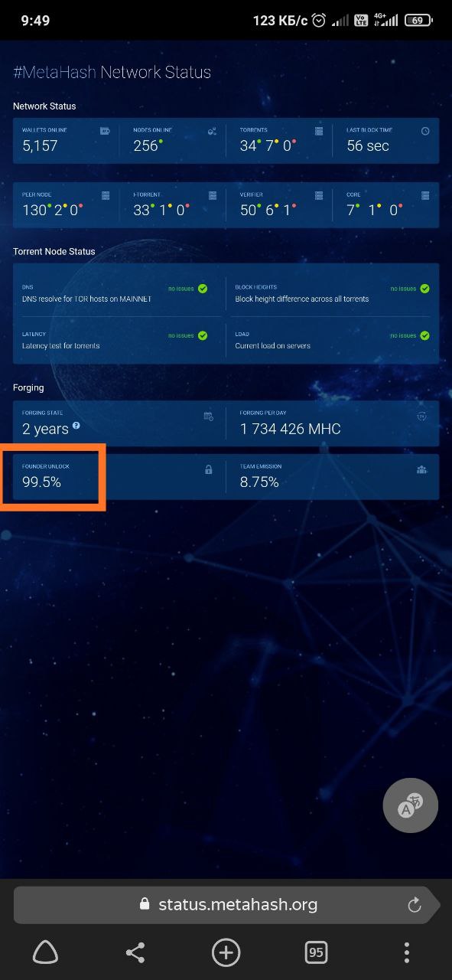Click Current load on servers text
The image size is (452, 980).
[x=273, y=345]
